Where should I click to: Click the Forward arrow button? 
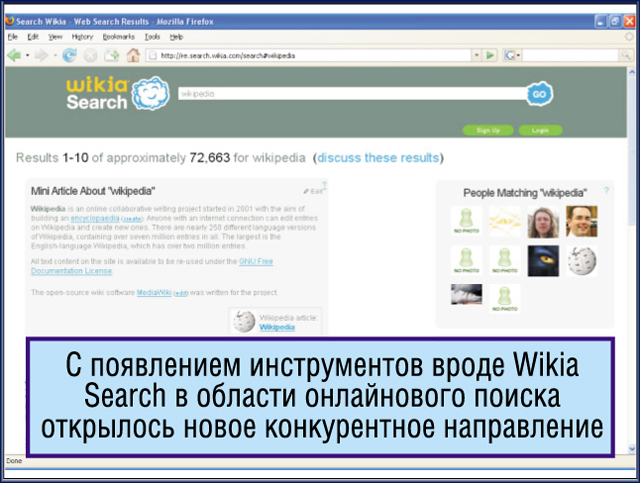[42, 55]
